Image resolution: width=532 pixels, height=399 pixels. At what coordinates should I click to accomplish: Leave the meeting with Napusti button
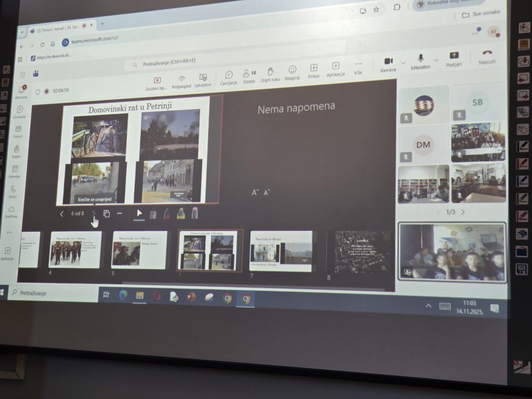[487, 57]
